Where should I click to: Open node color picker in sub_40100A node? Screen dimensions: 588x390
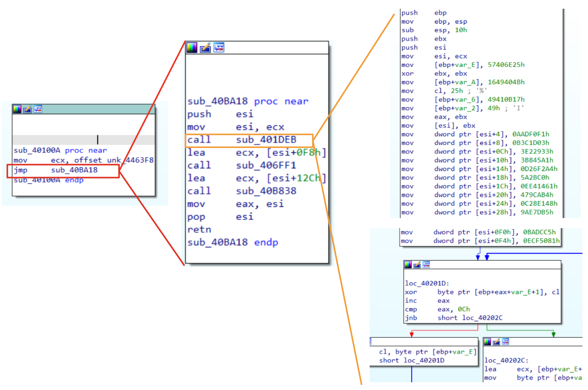coord(17,109)
